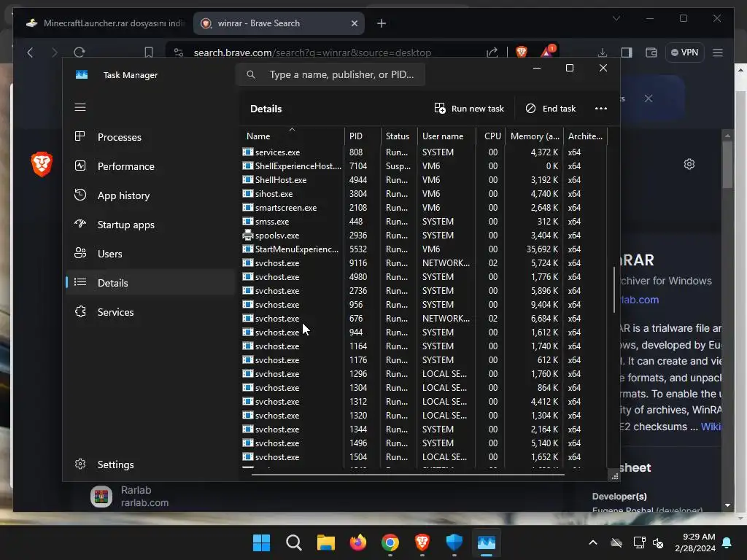The width and height of the screenshot is (747, 560).
Task: Click the VPN button
Action: [684, 52]
